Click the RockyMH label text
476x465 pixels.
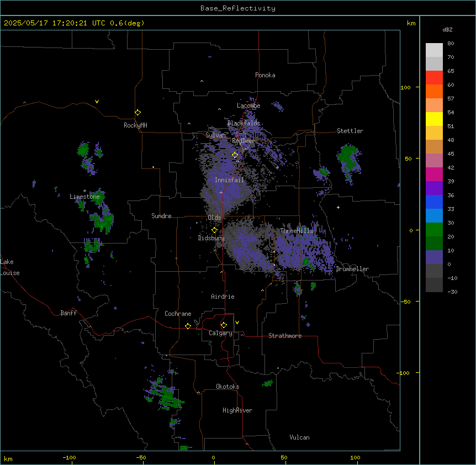[x=135, y=125]
